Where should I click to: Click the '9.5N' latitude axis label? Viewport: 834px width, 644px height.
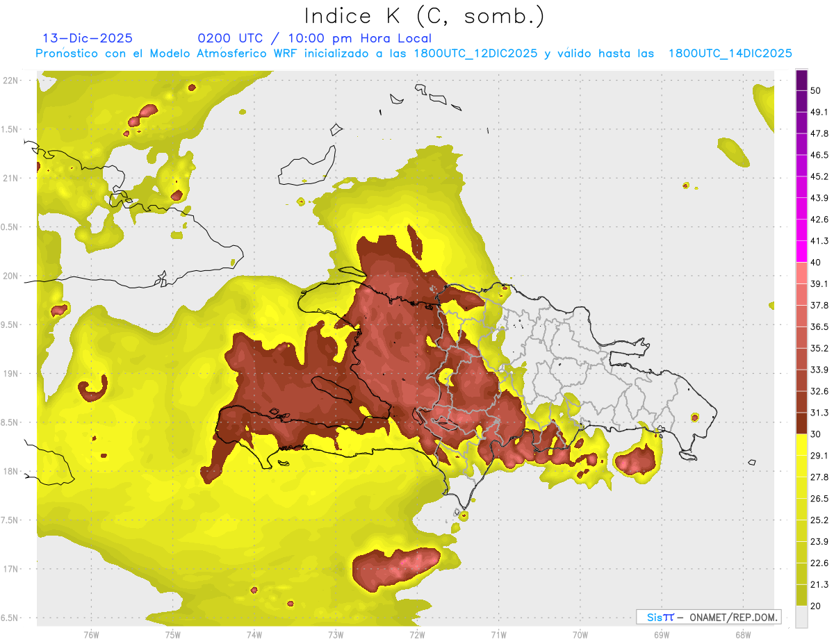point(10,325)
